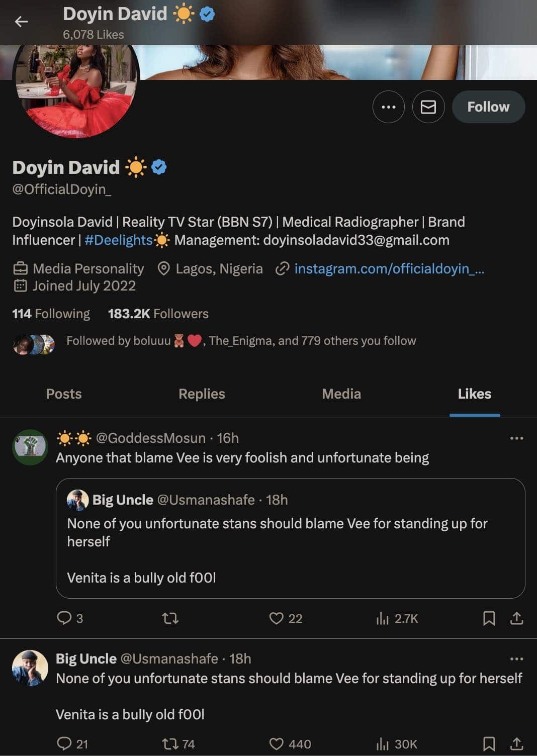Image resolution: width=537 pixels, height=756 pixels.
Task: Send a message via envelope icon
Action: [x=428, y=107]
